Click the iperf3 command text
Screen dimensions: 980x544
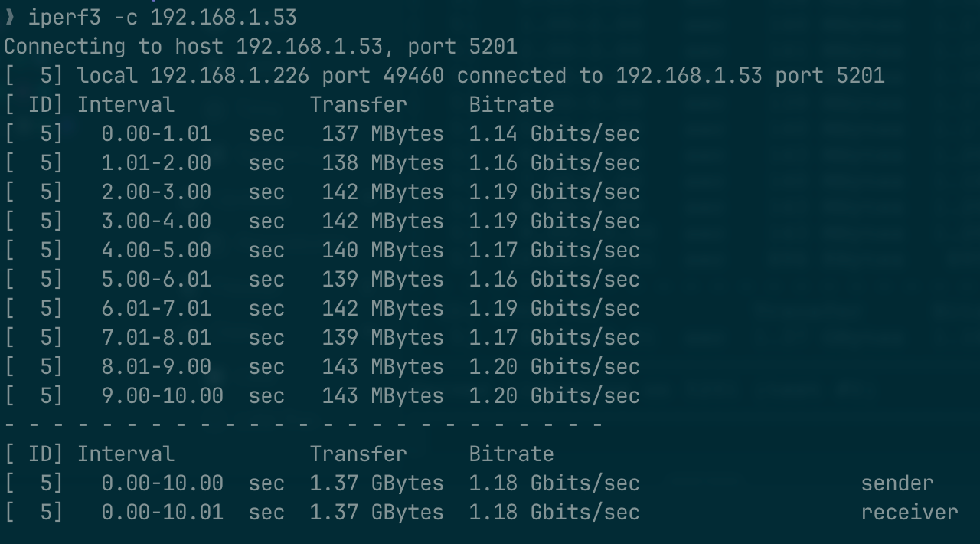(x=64, y=17)
